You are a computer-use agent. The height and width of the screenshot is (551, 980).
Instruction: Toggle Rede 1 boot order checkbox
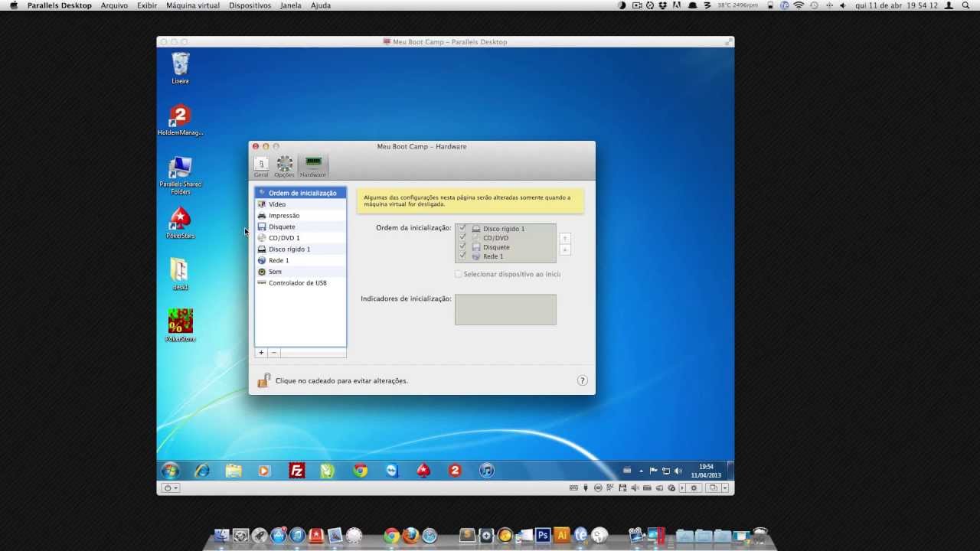point(462,256)
